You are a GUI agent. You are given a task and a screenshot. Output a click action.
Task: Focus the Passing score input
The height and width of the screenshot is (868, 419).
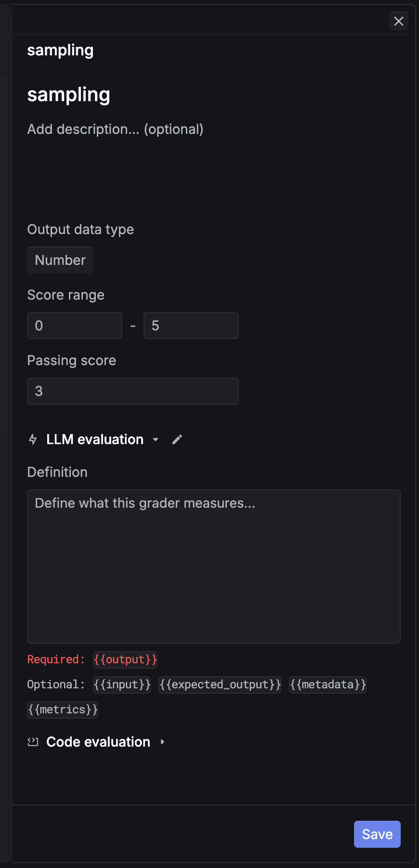(x=132, y=391)
